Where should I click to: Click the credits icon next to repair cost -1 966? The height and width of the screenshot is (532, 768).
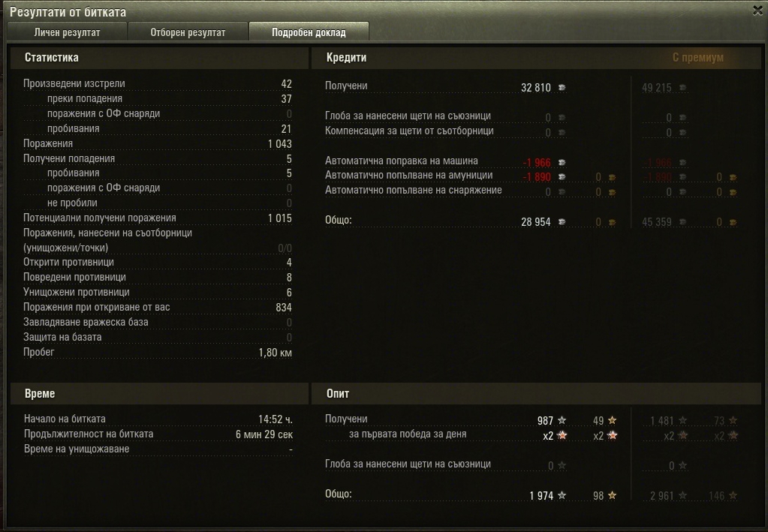[562, 163]
